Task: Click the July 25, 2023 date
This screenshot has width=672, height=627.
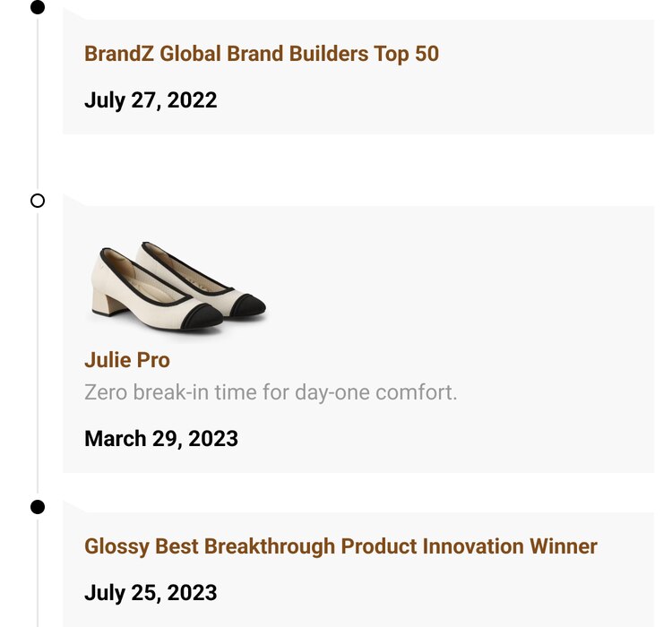Action: coord(151,592)
